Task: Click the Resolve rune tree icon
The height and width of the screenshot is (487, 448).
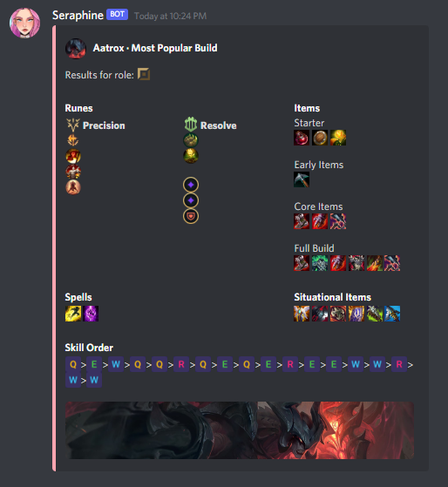Action: coord(191,125)
